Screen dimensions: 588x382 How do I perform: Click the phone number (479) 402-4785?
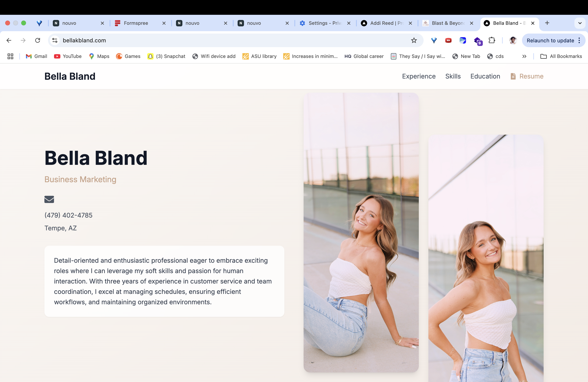click(x=68, y=215)
